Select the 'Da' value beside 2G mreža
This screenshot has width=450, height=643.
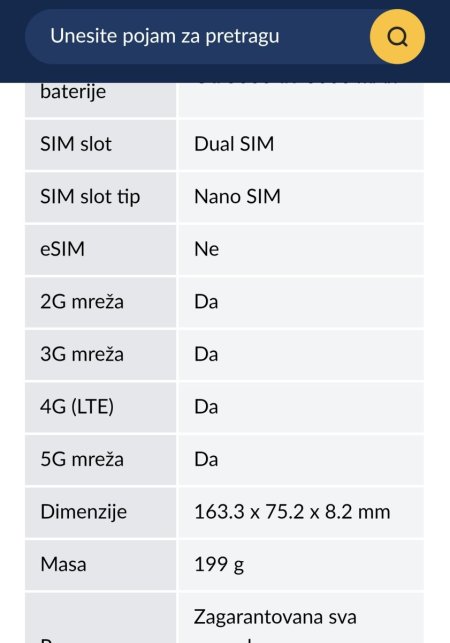pyautogui.click(x=206, y=302)
